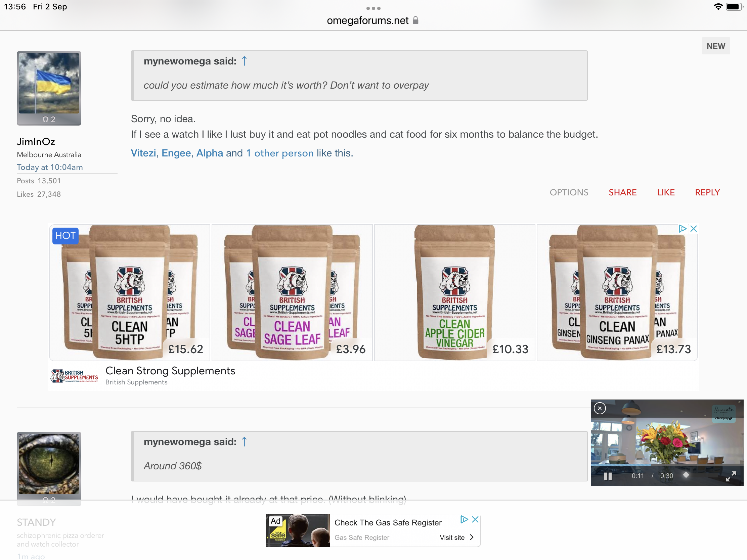This screenshot has width=747, height=560.
Task: Pause the flower video ad
Action: click(x=608, y=476)
